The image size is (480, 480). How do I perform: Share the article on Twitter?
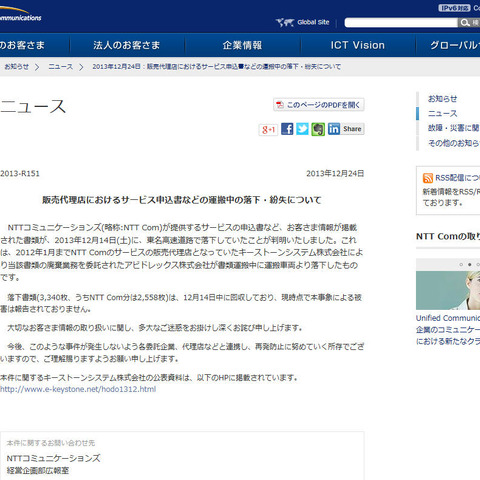click(x=302, y=129)
